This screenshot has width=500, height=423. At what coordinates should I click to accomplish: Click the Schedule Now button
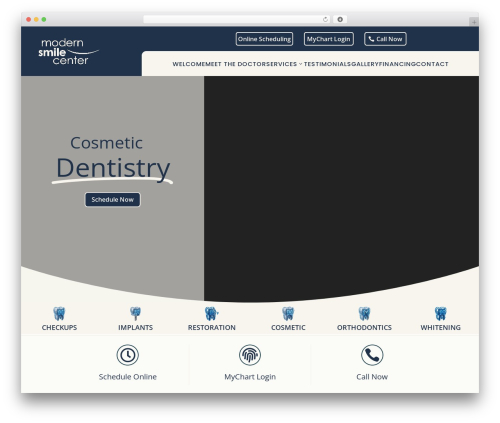[113, 200]
